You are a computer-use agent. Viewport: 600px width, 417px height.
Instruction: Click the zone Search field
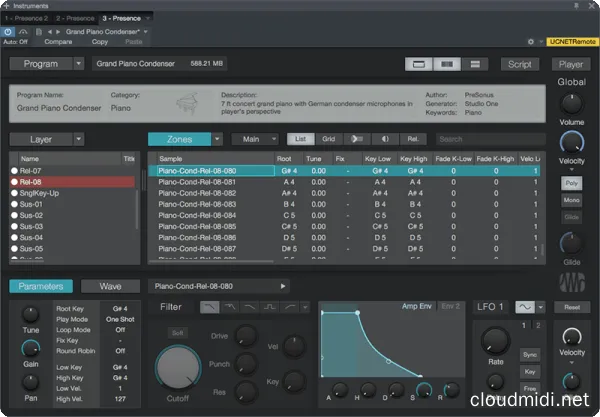[x=491, y=139]
